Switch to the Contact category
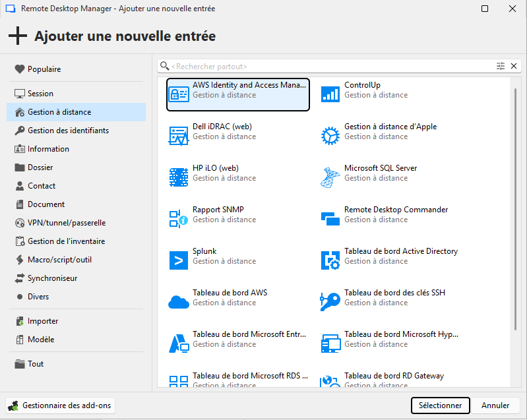This screenshot has width=527, height=420. point(76,186)
